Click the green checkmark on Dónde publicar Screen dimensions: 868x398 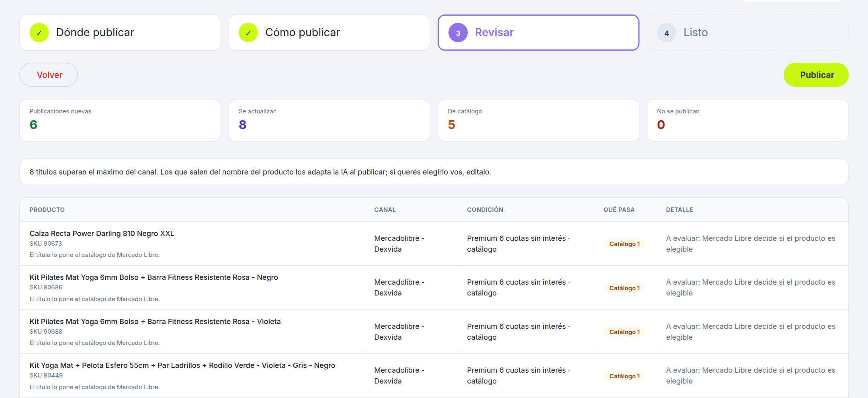[39, 33]
